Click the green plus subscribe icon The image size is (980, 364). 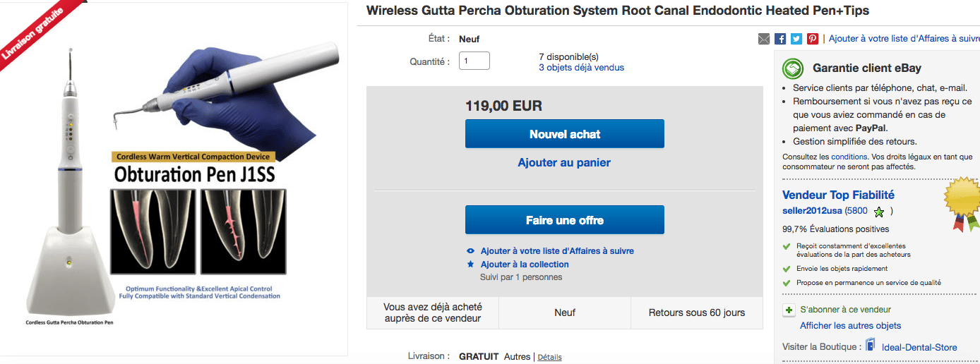point(789,310)
